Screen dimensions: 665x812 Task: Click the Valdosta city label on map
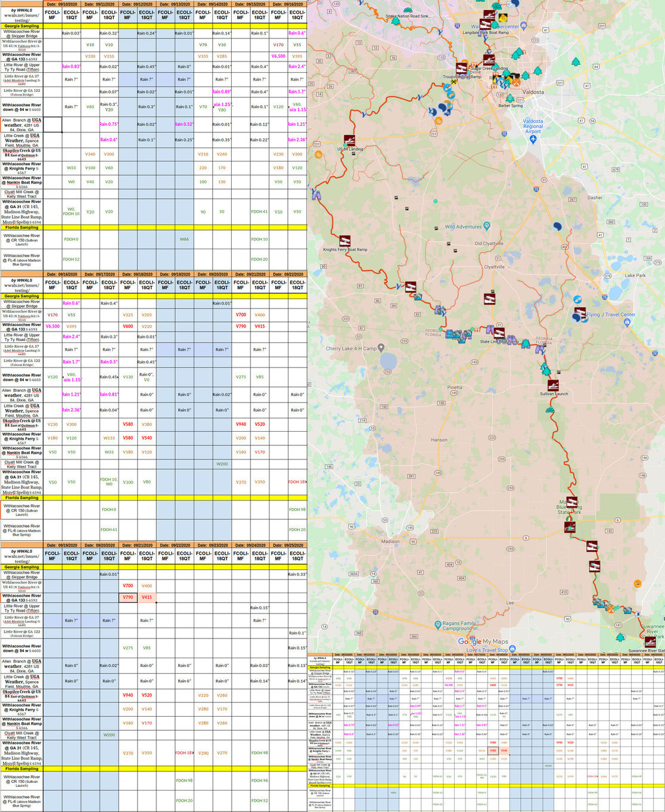[533, 92]
